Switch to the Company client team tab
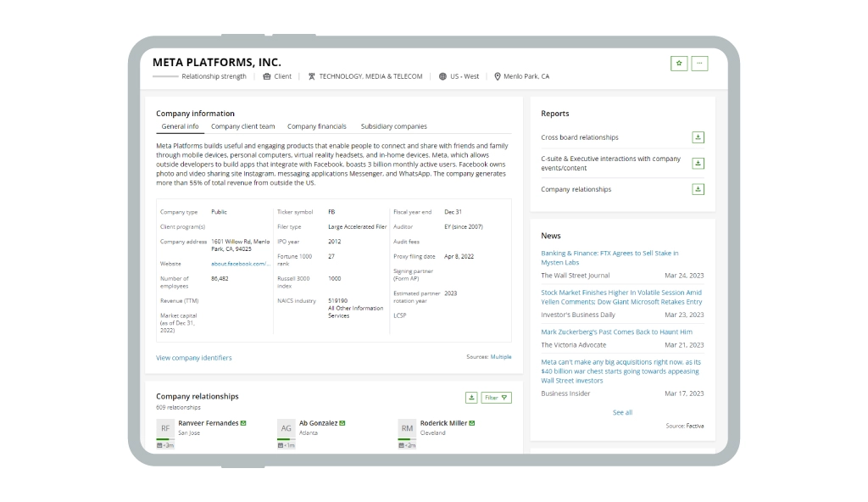Image resolution: width=868 pixels, height=502 pixels. (242, 126)
